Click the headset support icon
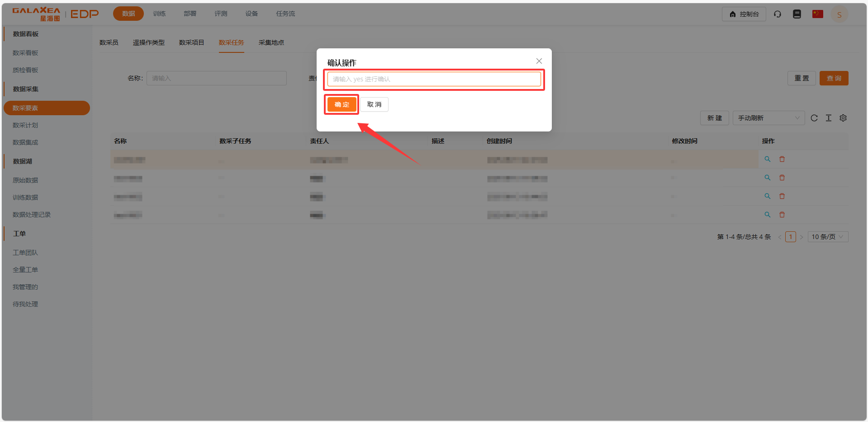The width and height of the screenshot is (868, 422). [x=777, y=14]
